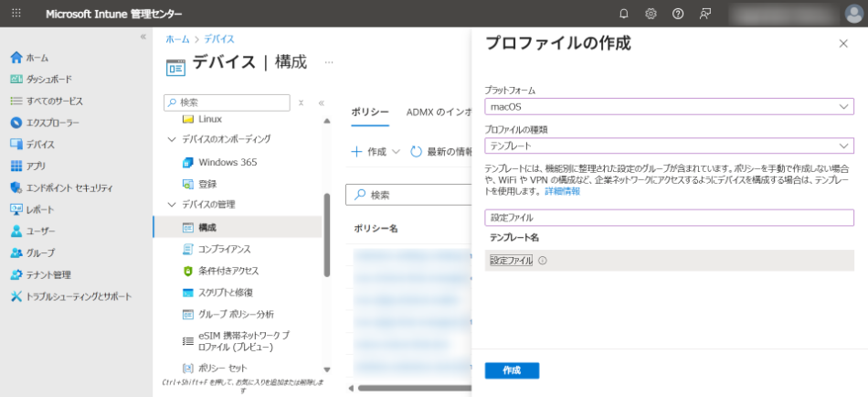Close the プロファイルの作成 panel
This screenshot has width=868, height=397.
coord(842,44)
